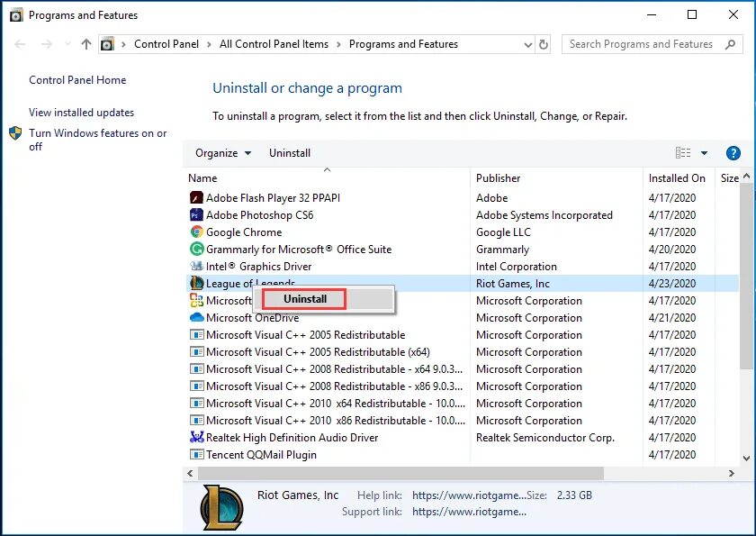Go to Control Panel breadcrumb

coord(166,44)
